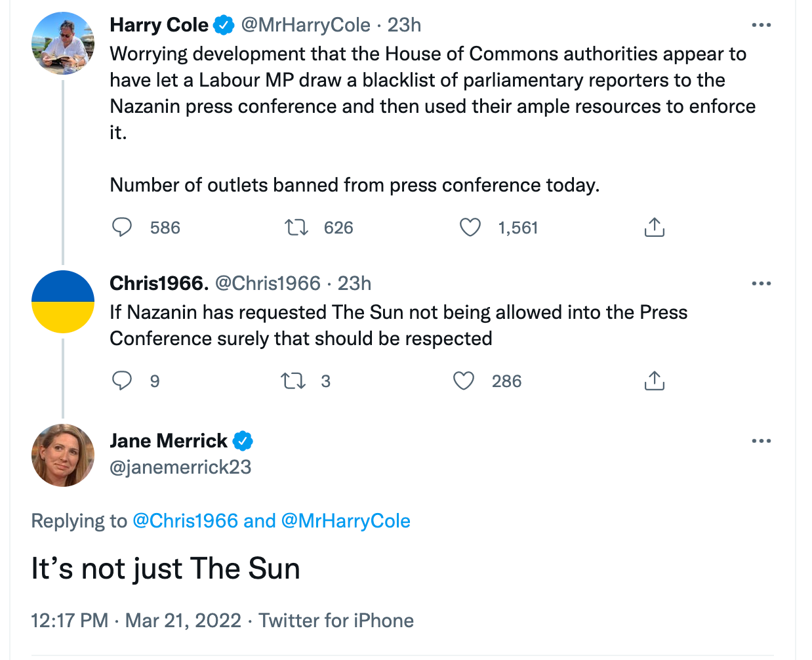Open the Harry Cole display name link

pos(159,25)
